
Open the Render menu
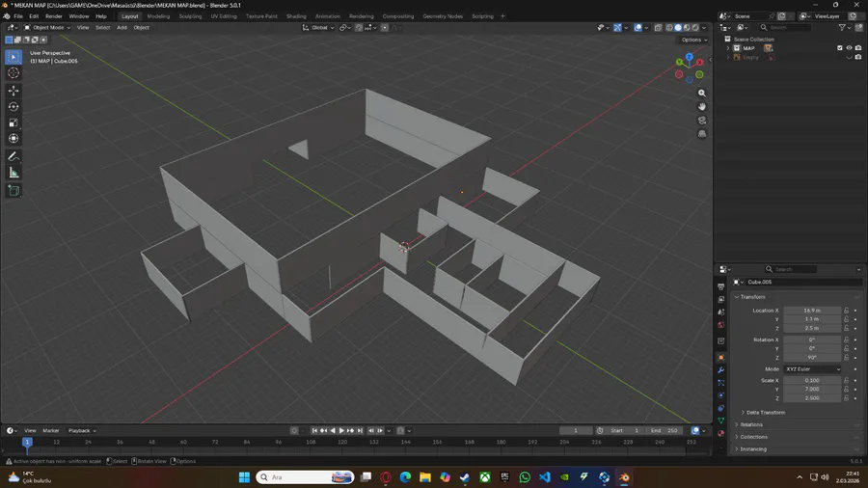pyautogui.click(x=54, y=16)
